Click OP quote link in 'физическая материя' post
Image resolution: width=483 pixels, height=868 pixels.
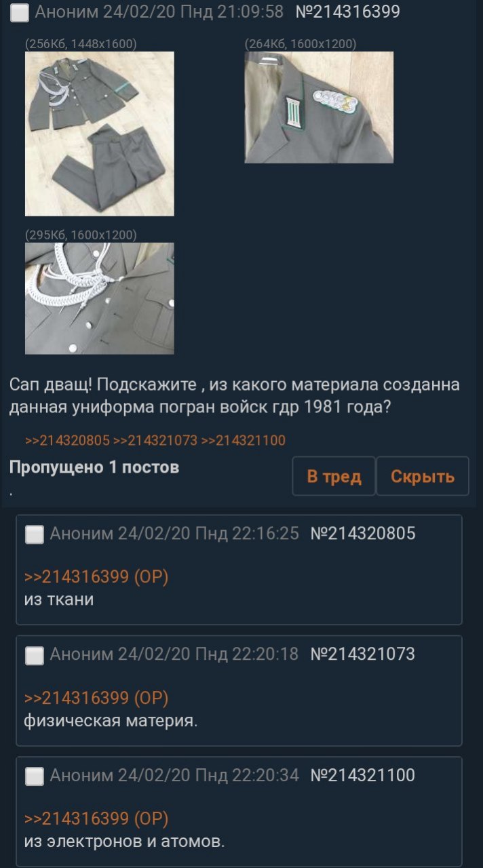(96, 697)
